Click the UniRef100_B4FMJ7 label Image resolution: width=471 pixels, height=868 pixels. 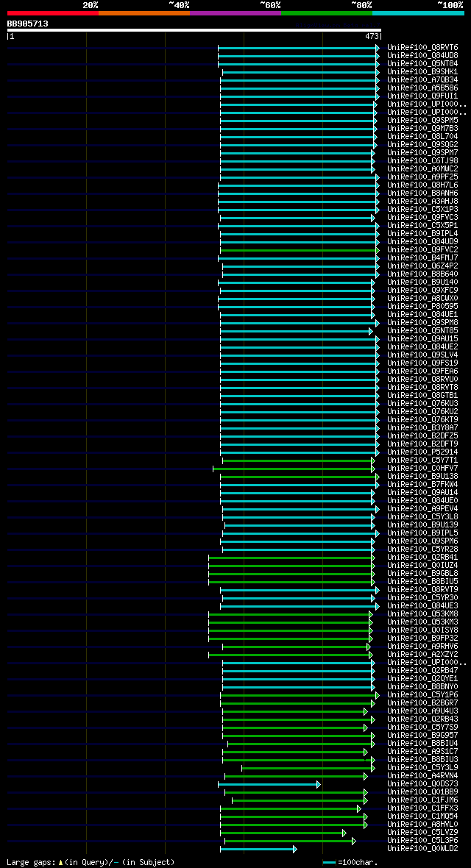click(422, 258)
